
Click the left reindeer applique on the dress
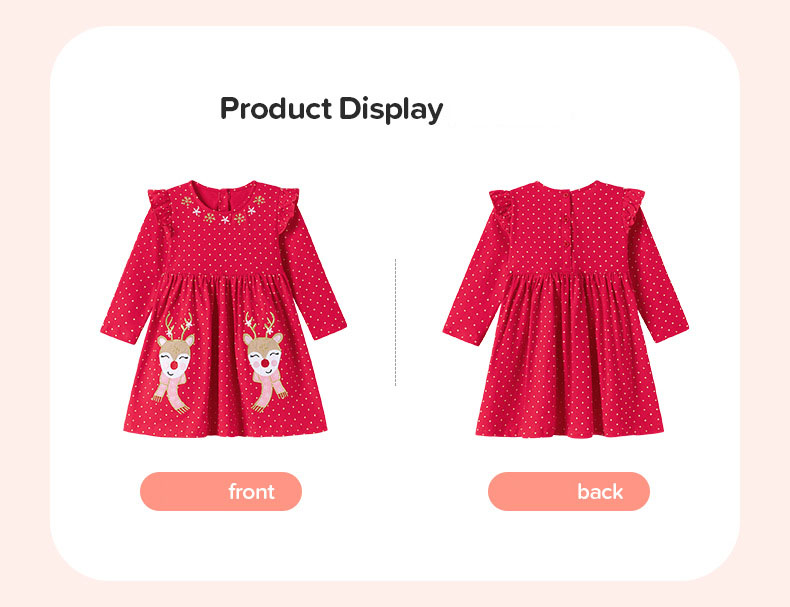click(174, 363)
